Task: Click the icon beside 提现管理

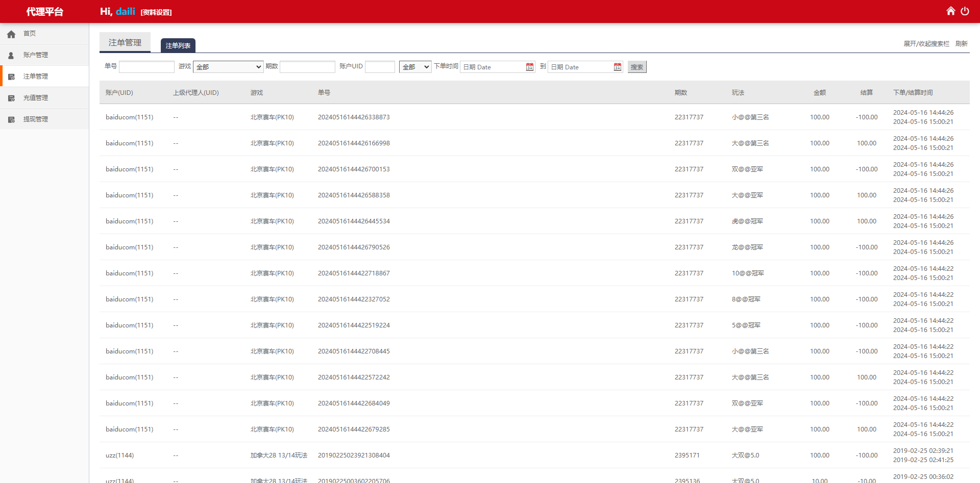Action: click(x=11, y=120)
